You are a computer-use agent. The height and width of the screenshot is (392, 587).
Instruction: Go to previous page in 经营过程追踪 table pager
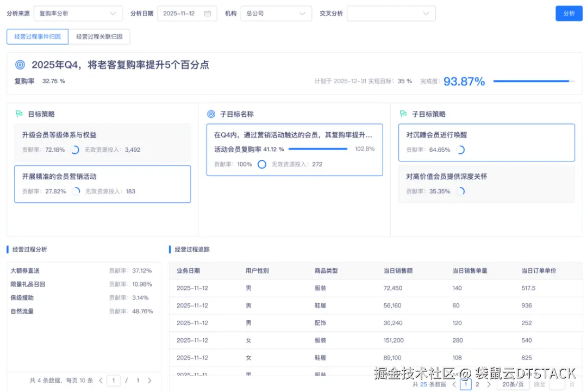click(x=454, y=384)
